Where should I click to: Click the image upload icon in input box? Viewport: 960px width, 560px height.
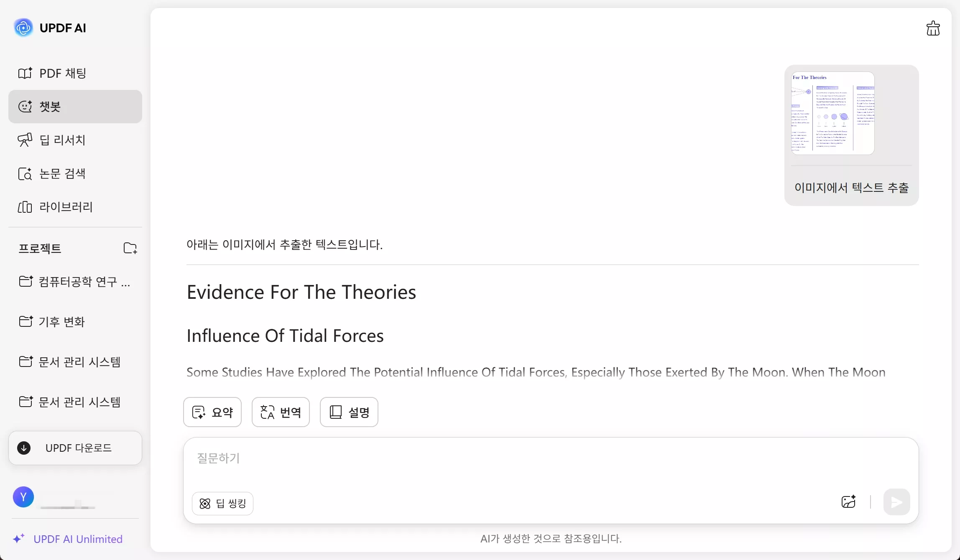click(x=848, y=502)
